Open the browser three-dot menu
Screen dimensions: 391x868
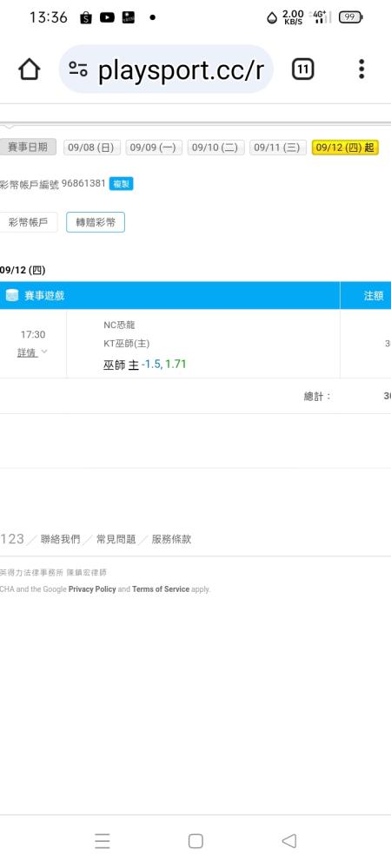pos(361,69)
